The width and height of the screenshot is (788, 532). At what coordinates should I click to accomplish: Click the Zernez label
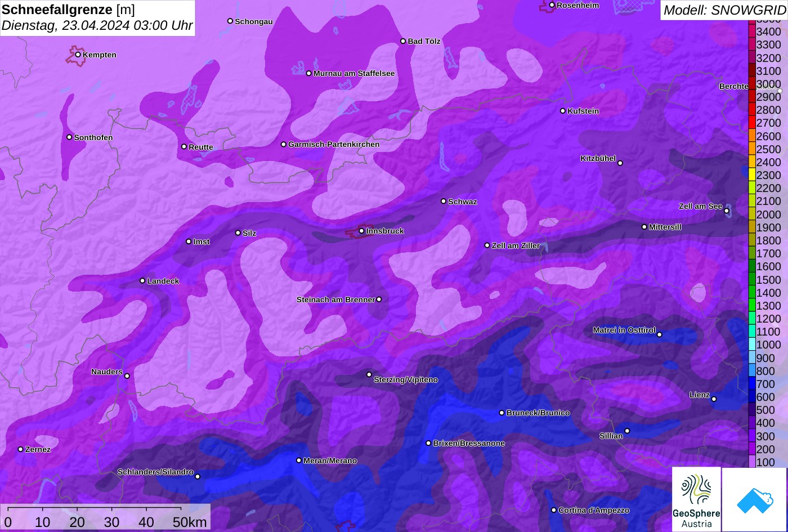point(38,449)
